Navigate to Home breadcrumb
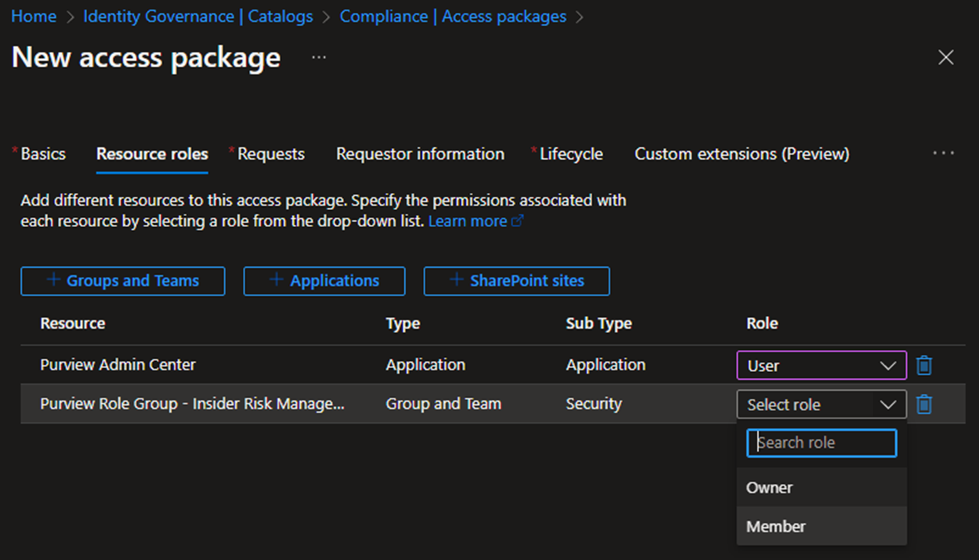The width and height of the screenshot is (979, 560). (34, 16)
